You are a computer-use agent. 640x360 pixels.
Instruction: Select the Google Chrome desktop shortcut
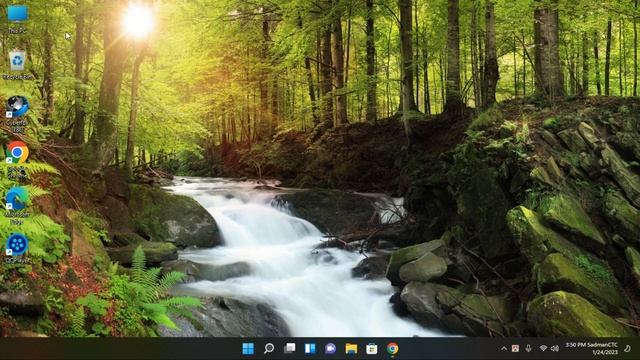click(x=17, y=159)
